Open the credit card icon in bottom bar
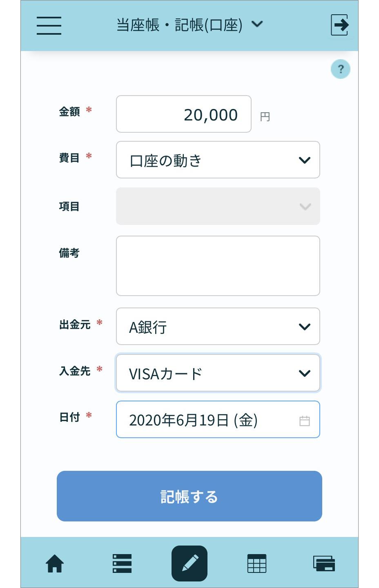The height and width of the screenshot is (588, 379). coord(324,564)
